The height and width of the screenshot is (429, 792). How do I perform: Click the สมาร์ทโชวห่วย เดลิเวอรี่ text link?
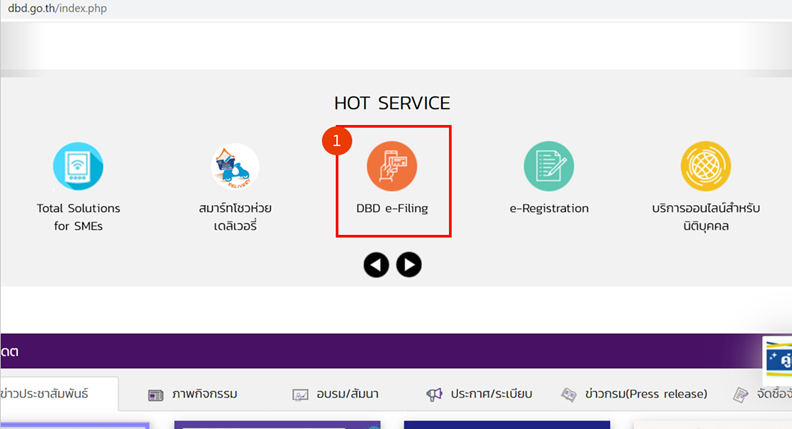pos(235,217)
